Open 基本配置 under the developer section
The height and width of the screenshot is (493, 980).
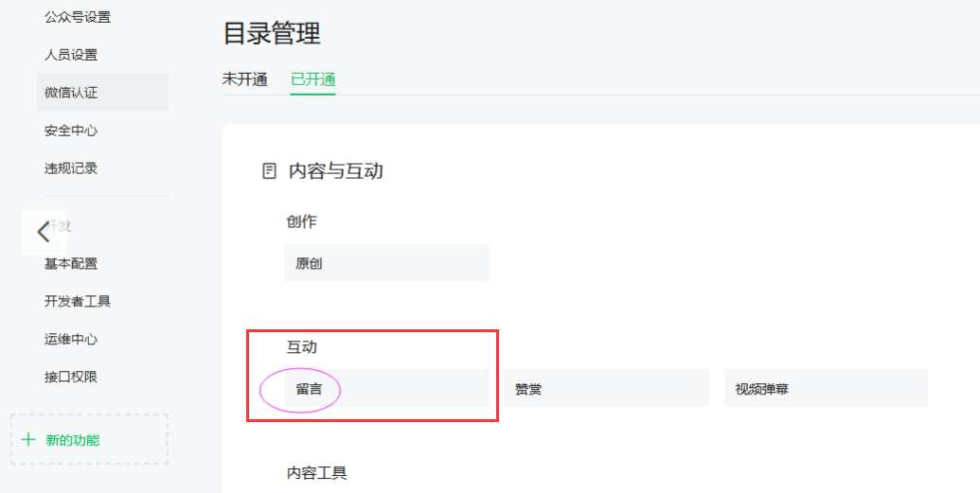[x=71, y=263]
